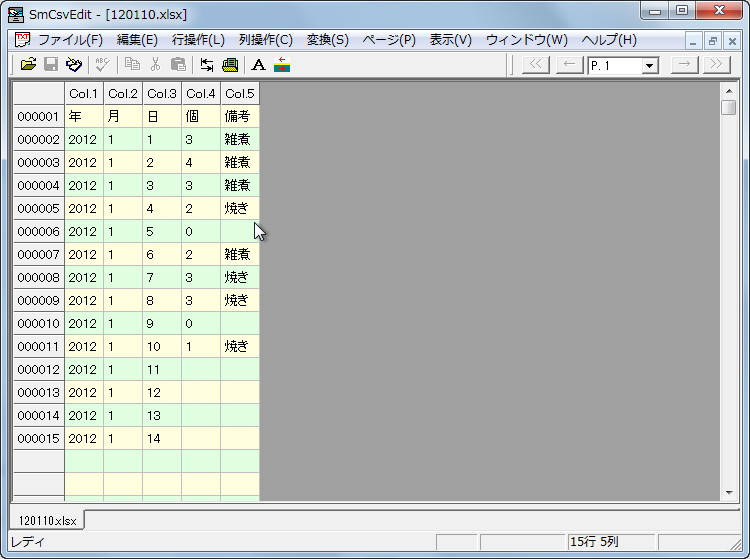
Task: Click the tab-arrows column width icon
Action: click(207, 65)
